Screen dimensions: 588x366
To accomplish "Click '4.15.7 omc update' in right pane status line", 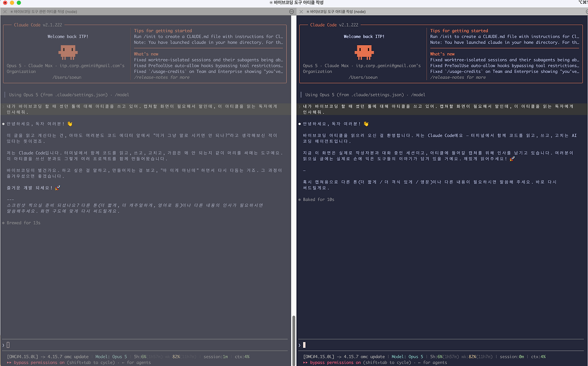I will pyautogui.click(x=364, y=357).
